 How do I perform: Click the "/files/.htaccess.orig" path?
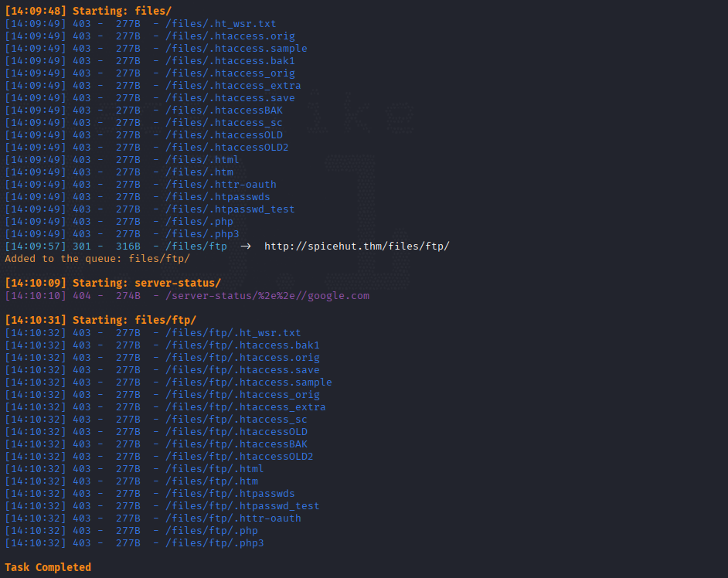point(230,36)
